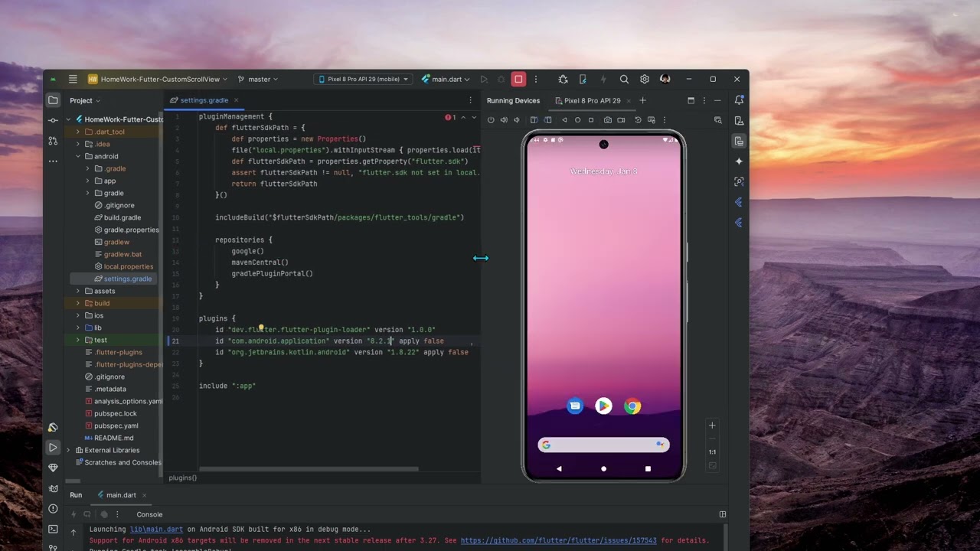980x551 pixels.
Task: Expand External Libraries node
Action: tap(68, 450)
